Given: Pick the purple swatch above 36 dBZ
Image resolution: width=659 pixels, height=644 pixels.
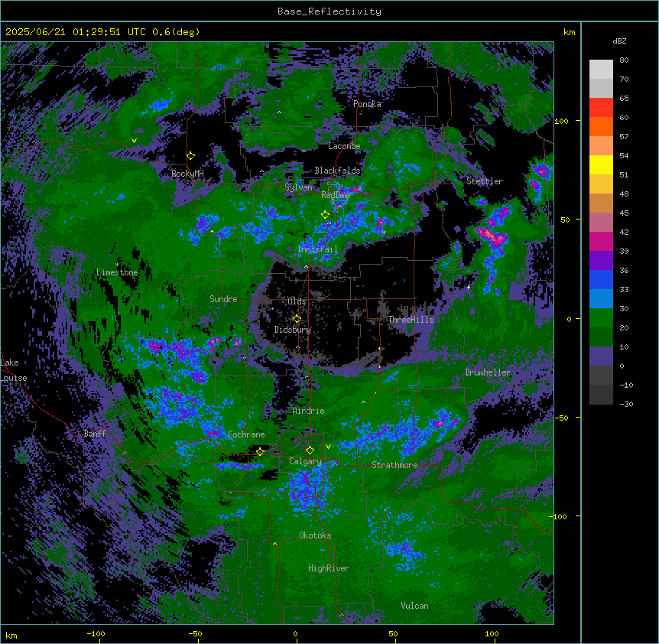Looking at the screenshot, I should 601,261.
